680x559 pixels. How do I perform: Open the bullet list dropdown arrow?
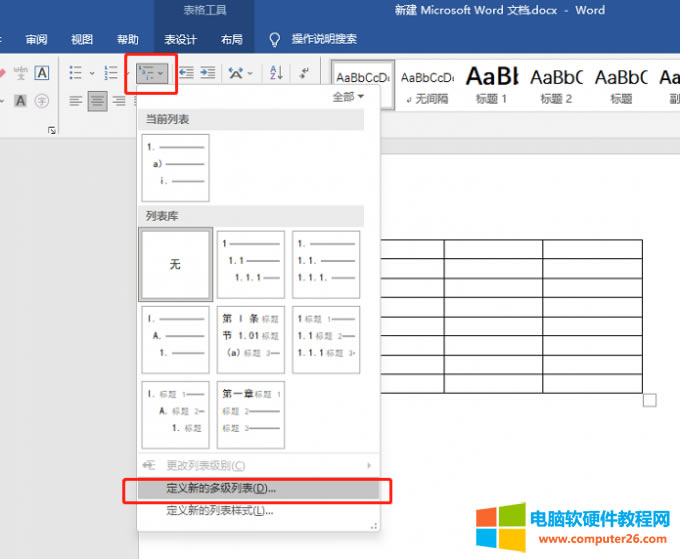pos(91,73)
